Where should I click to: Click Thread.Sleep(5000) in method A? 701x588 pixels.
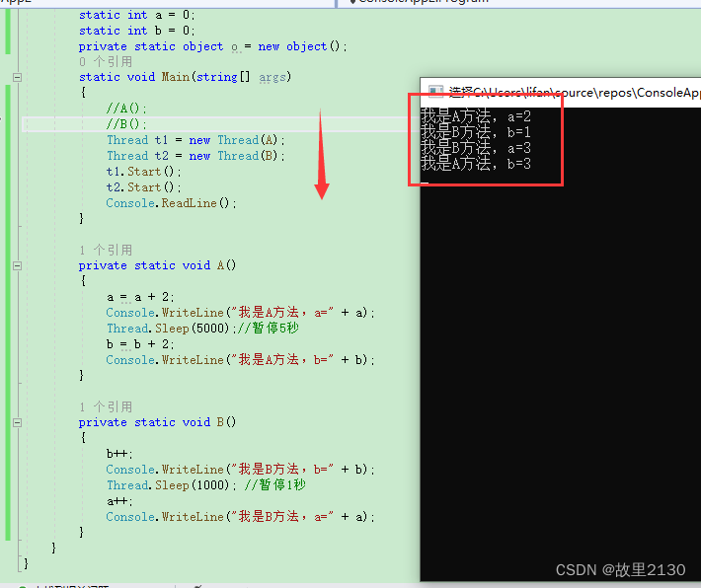coord(166,329)
